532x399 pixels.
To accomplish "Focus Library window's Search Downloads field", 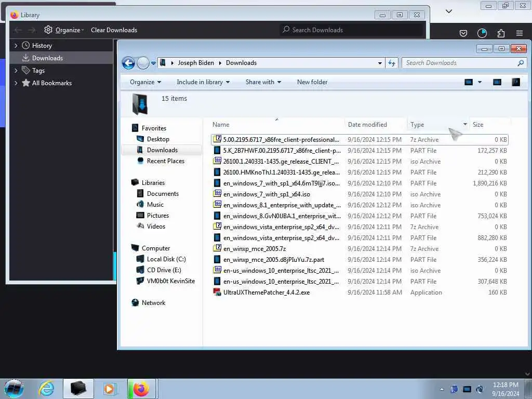I will 352,30.
